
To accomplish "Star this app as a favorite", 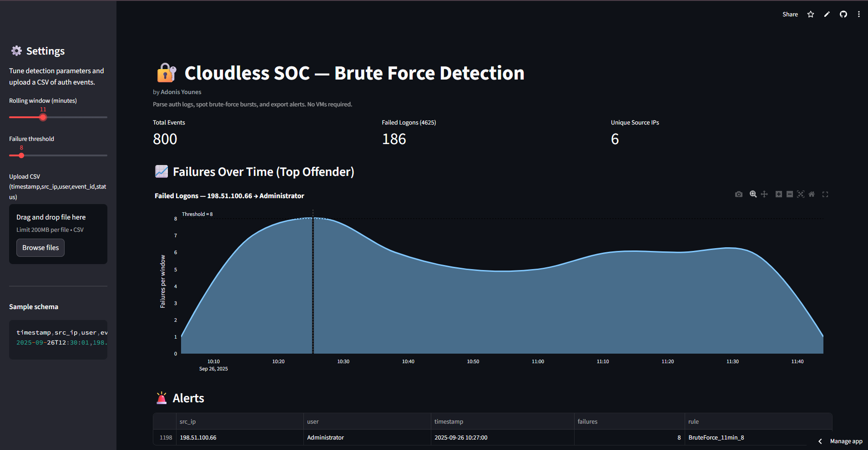I will (x=811, y=15).
